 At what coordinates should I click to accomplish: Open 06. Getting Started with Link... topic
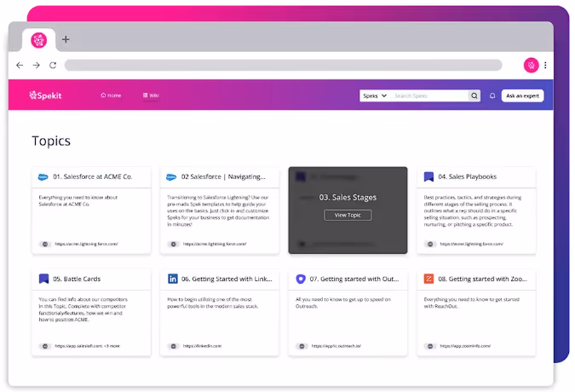[x=227, y=279]
